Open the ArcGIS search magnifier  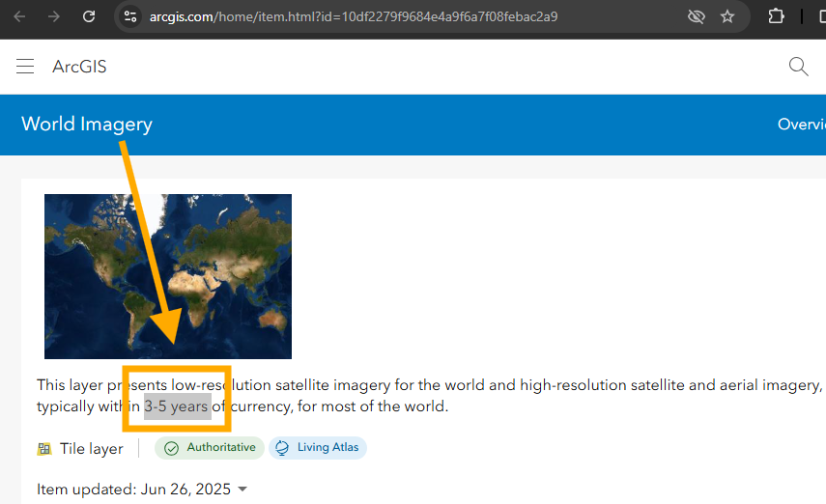(798, 67)
